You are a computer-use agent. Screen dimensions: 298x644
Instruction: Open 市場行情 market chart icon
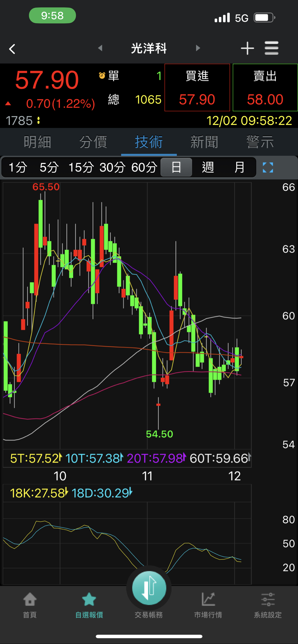coord(208,605)
